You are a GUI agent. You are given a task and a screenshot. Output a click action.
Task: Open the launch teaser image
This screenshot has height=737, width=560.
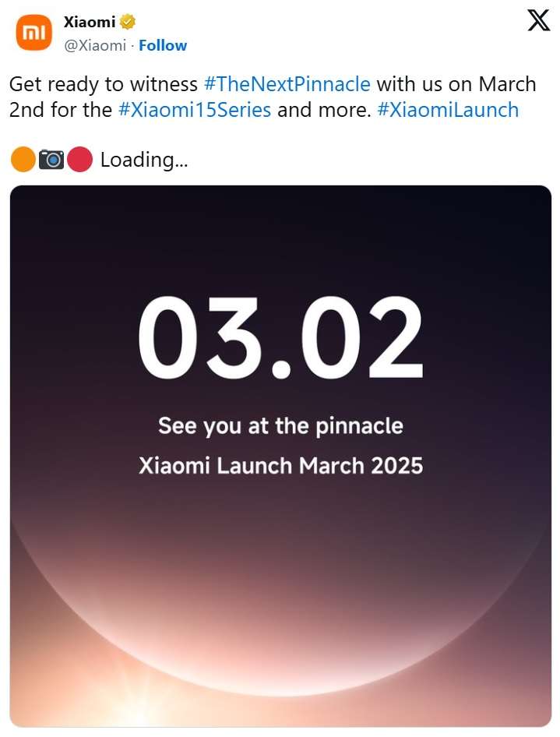click(x=280, y=545)
